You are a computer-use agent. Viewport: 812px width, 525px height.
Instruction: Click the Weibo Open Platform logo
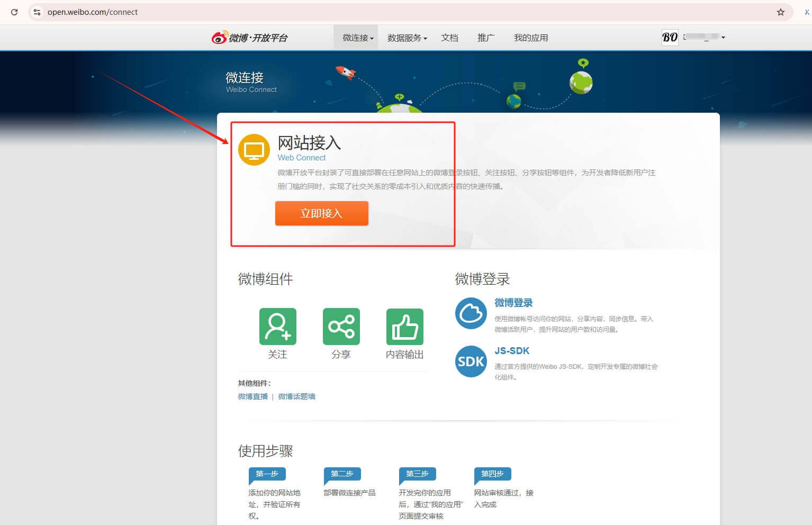(x=249, y=38)
